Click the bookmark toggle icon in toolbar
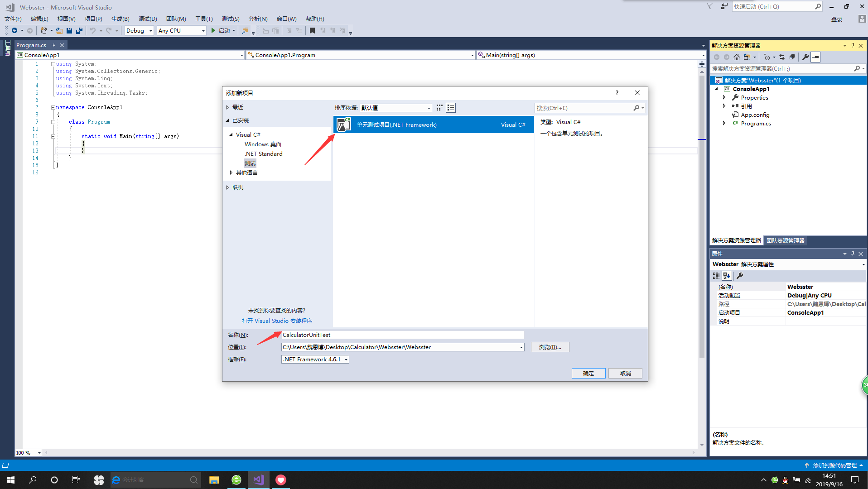This screenshot has height=489, width=868. (x=312, y=30)
